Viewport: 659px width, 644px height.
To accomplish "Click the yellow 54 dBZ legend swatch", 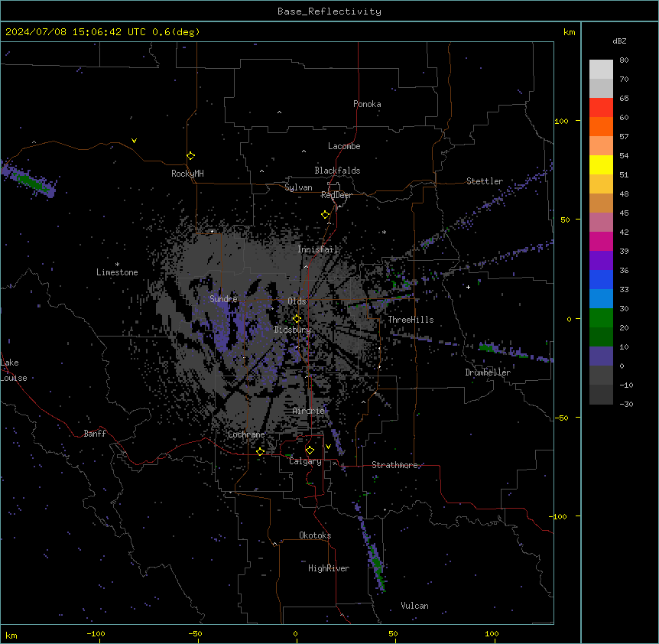I will 601,164.
